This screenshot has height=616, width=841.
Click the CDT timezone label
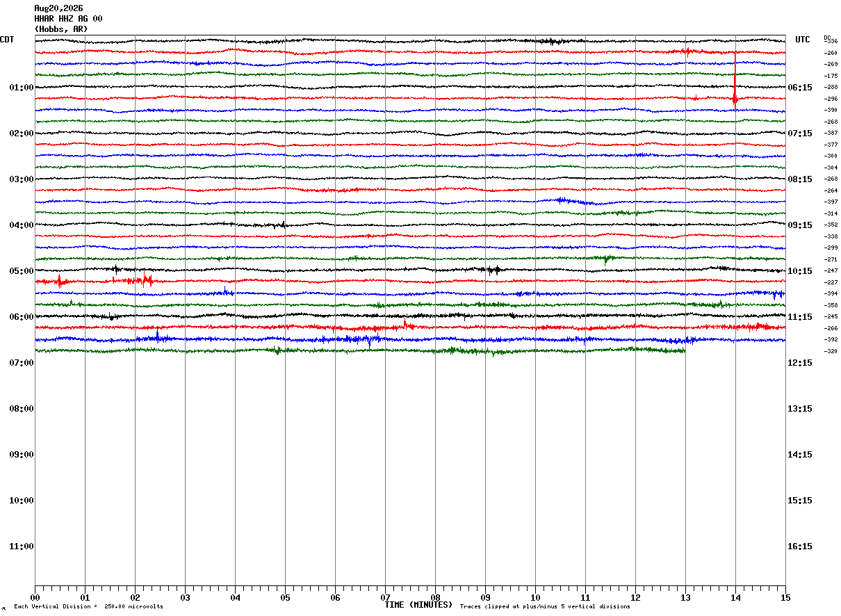pos(7,40)
